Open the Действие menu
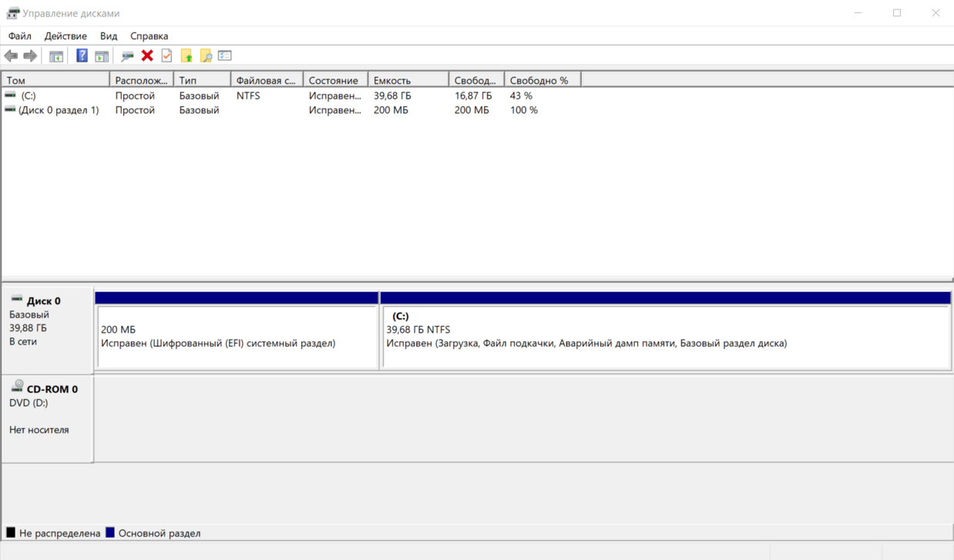The image size is (954, 560). coord(66,36)
